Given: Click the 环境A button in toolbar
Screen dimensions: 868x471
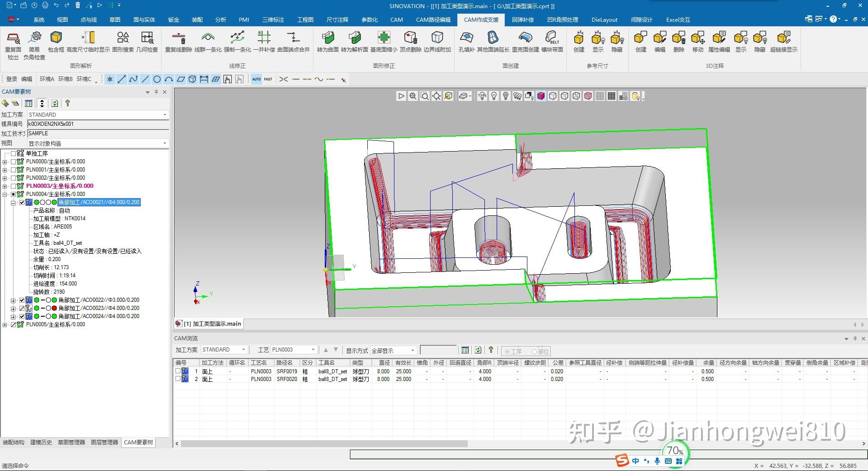Looking at the screenshot, I should [47, 79].
